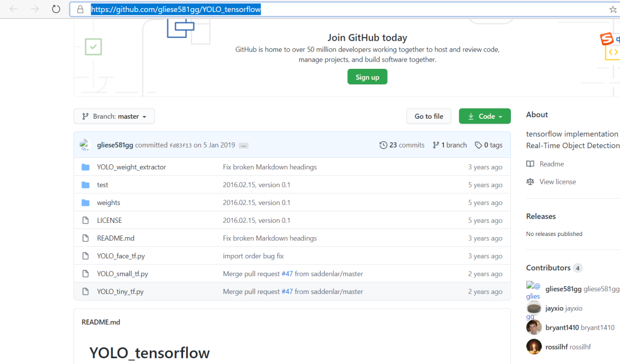Open the test folder link
This screenshot has height=364, width=620.
102,185
